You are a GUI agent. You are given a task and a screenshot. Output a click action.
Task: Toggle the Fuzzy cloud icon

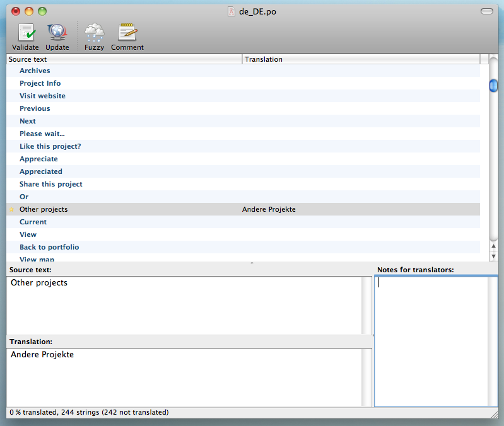[94, 33]
